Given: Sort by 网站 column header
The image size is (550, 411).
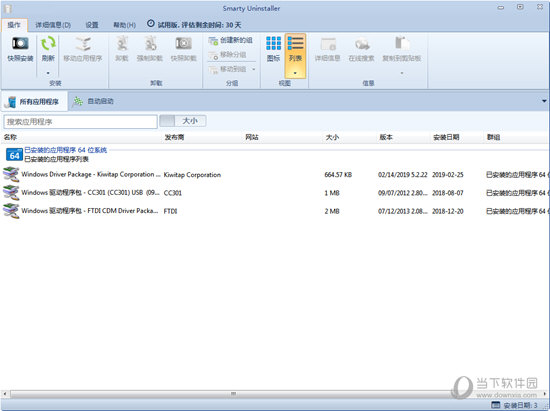Looking at the screenshot, I should [252, 137].
